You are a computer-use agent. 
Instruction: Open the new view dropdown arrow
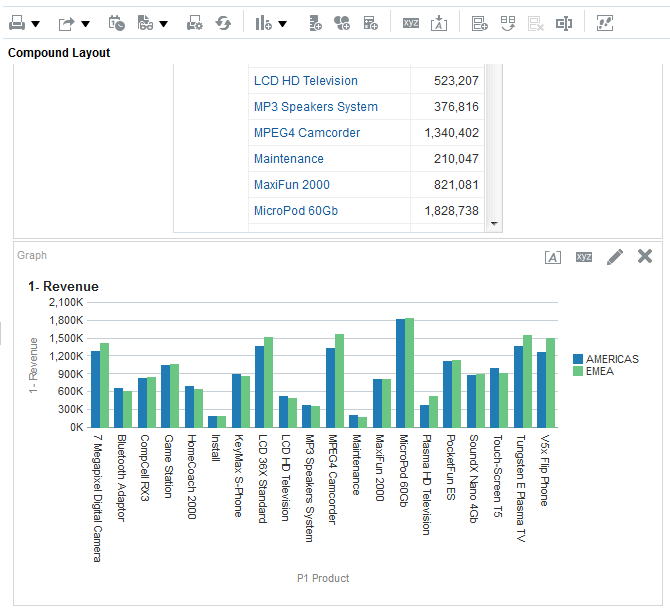(x=283, y=24)
